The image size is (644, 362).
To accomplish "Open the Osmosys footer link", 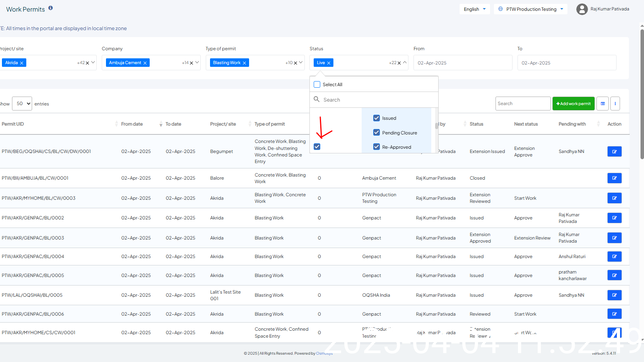I will pos(324,354).
